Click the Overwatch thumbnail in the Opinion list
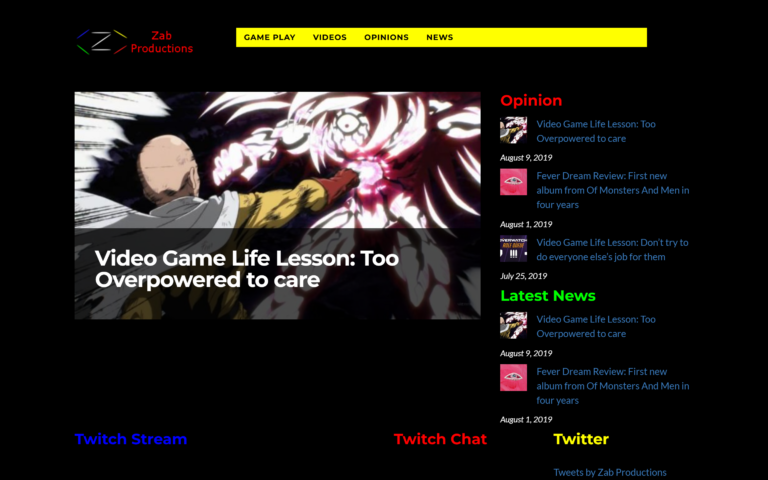 [x=513, y=248]
